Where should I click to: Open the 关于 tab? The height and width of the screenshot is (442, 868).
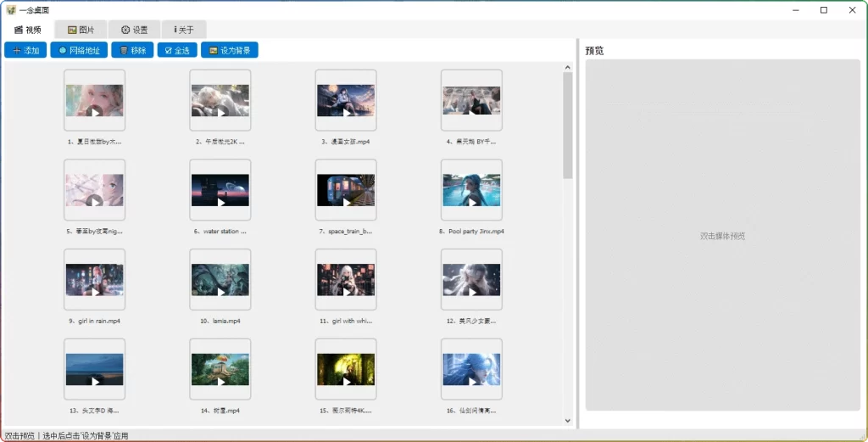pyautogui.click(x=184, y=30)
